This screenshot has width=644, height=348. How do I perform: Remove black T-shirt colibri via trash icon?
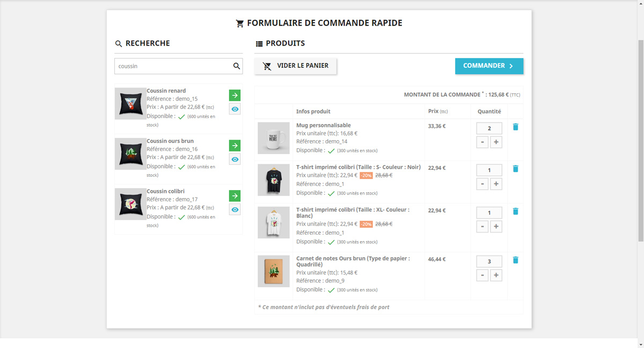coord(515,169)
